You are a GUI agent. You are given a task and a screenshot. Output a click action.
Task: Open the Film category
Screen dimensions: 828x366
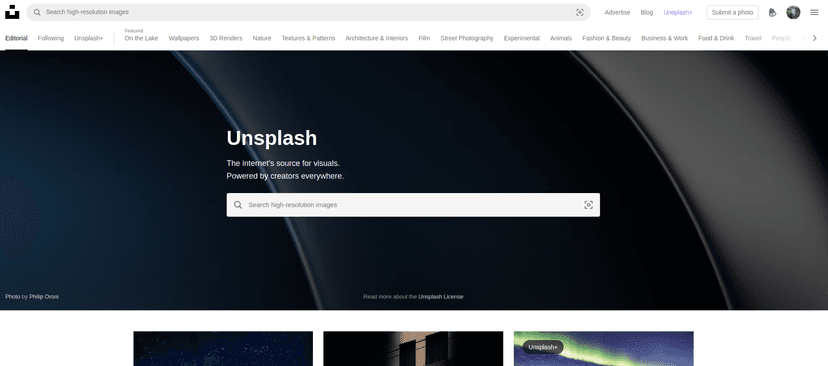point(424,38)
